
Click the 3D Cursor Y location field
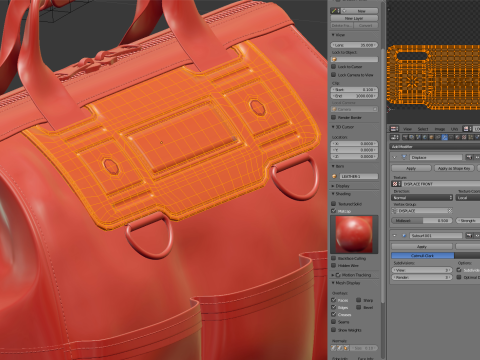coord(354,150)
